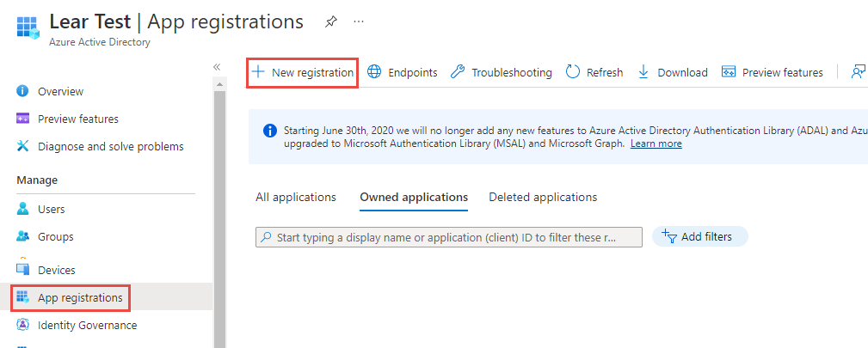Image resolution: width=868 pixels, height=348 pixels.
Task: Open Endpoints in toolbar
Action: coord(412,72)
